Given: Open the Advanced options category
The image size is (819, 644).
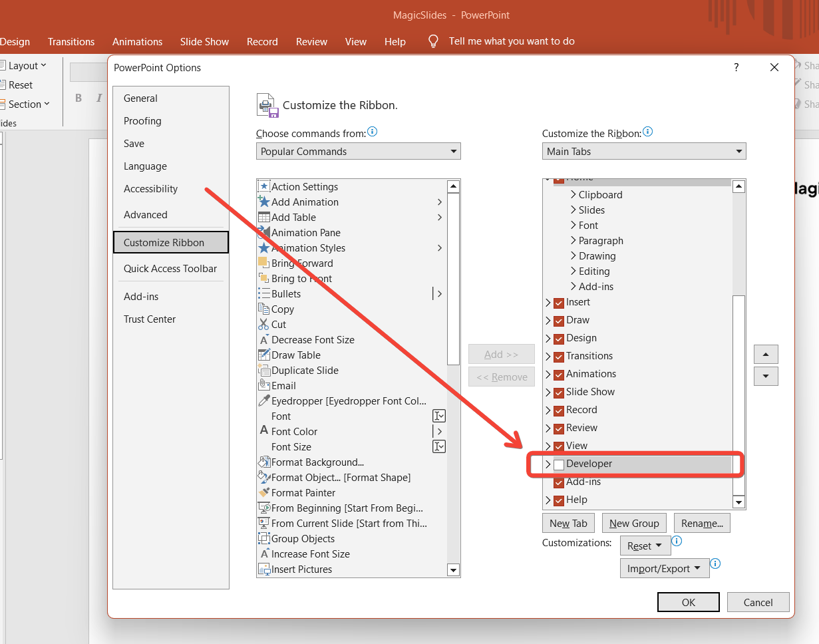Looking at the screenshot, I should pos(146,215).
